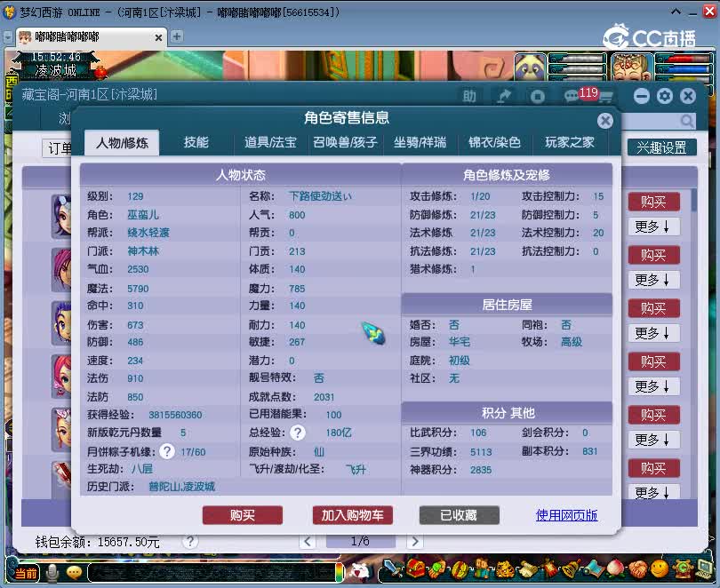Image resolution: width=720 pixels, height=588 pixels.
Task: Click the red lantern icon beside 凌波城
Action: click(100, 72)
